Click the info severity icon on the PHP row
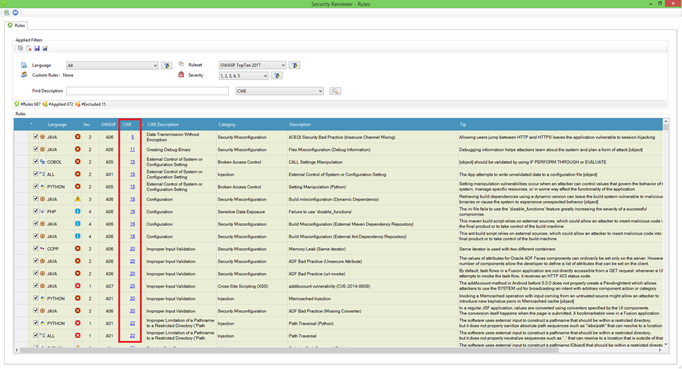 tap(77, 211)
